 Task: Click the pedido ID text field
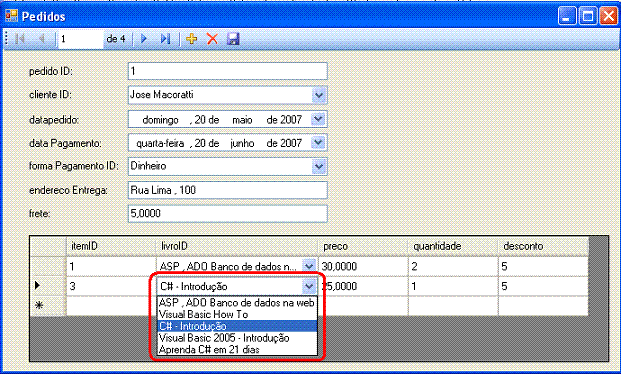pos(228,71)
